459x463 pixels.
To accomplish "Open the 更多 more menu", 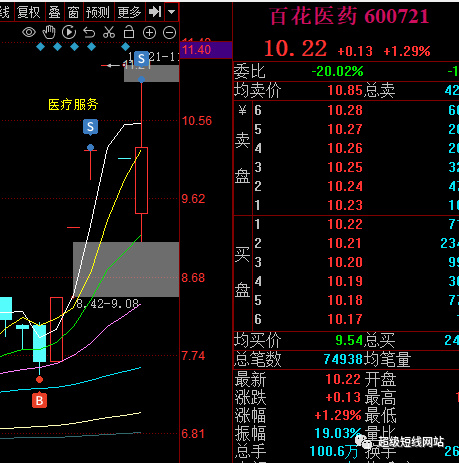I will click(129, 12).
